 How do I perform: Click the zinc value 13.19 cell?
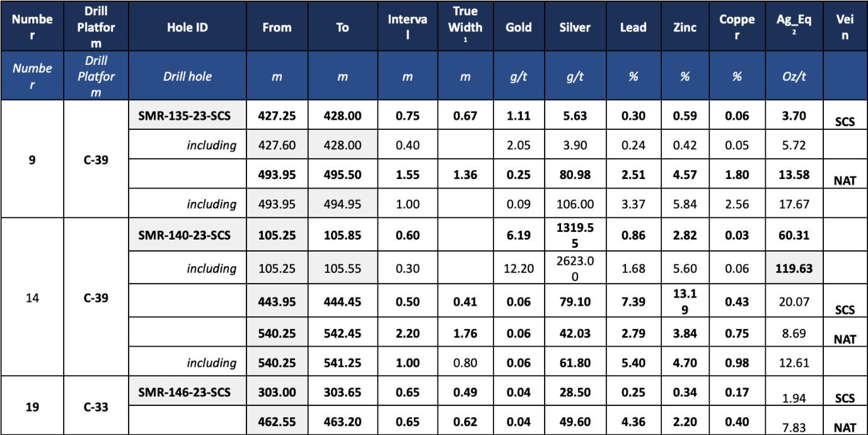click(685, 301)
